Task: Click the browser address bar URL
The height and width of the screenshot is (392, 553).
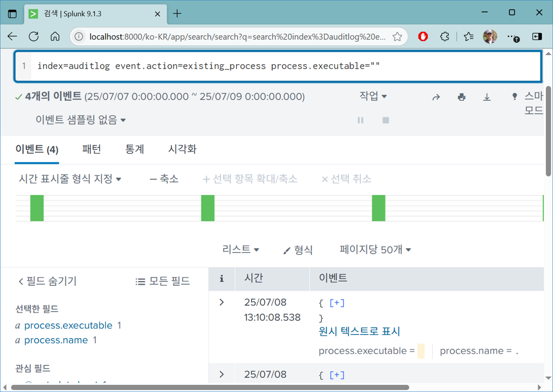Action: [x=237, y=36]
